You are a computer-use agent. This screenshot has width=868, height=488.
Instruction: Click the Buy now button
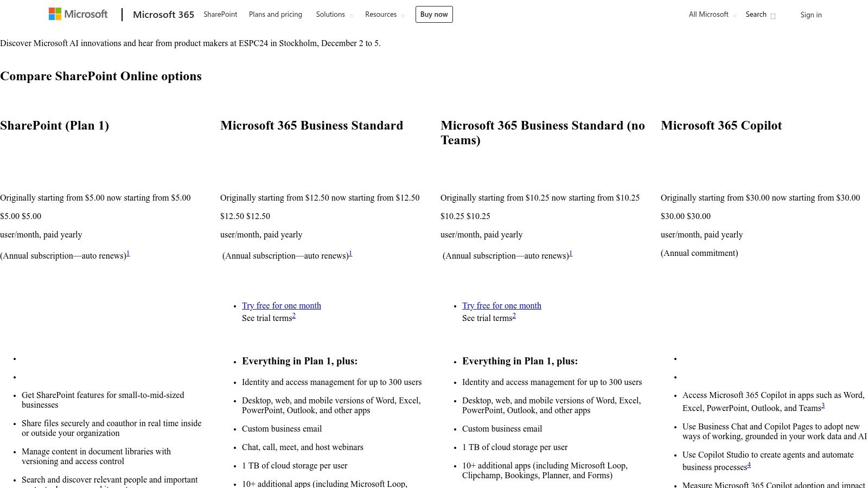click(433, 14)
